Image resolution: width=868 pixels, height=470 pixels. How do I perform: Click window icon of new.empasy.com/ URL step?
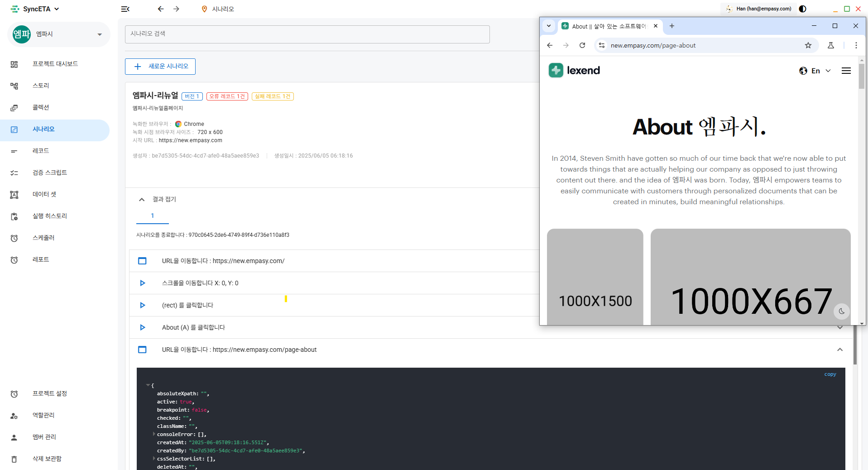click(142, 261)
